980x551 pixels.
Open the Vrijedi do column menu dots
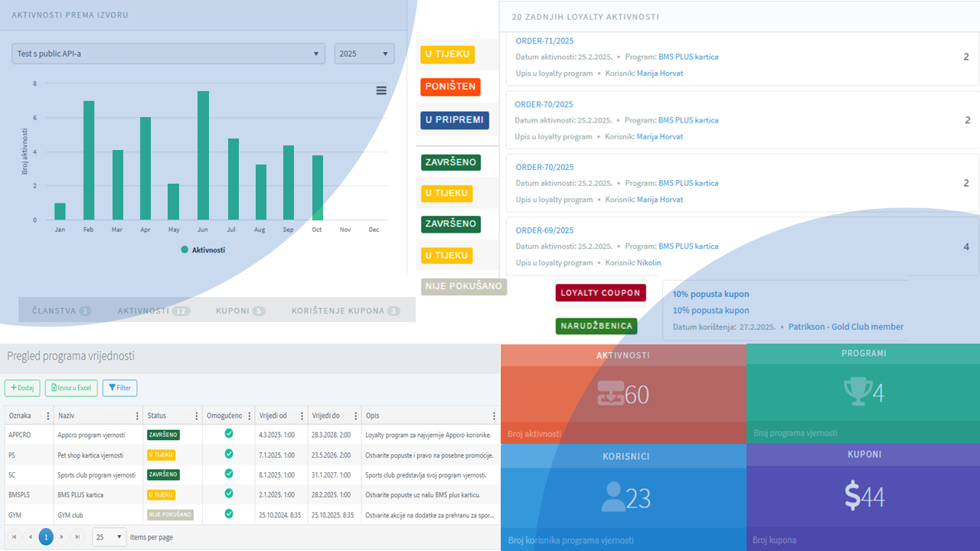point(355,416)
